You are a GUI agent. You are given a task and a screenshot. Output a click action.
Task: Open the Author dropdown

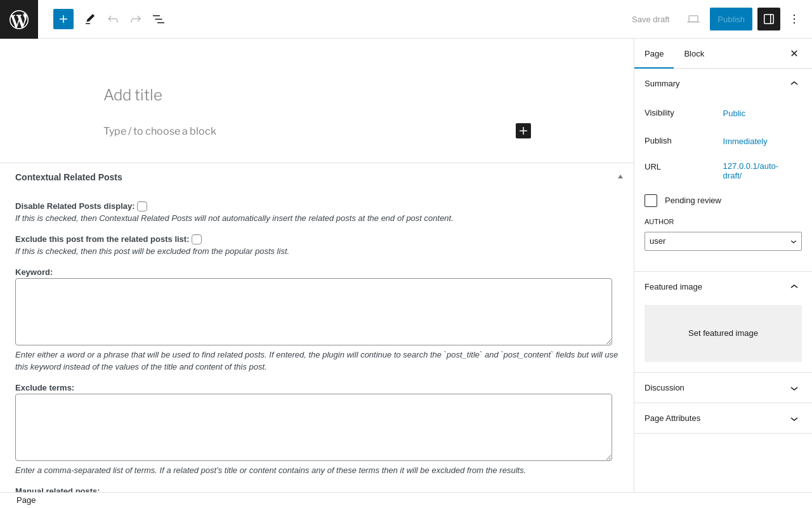click(723, 241)
